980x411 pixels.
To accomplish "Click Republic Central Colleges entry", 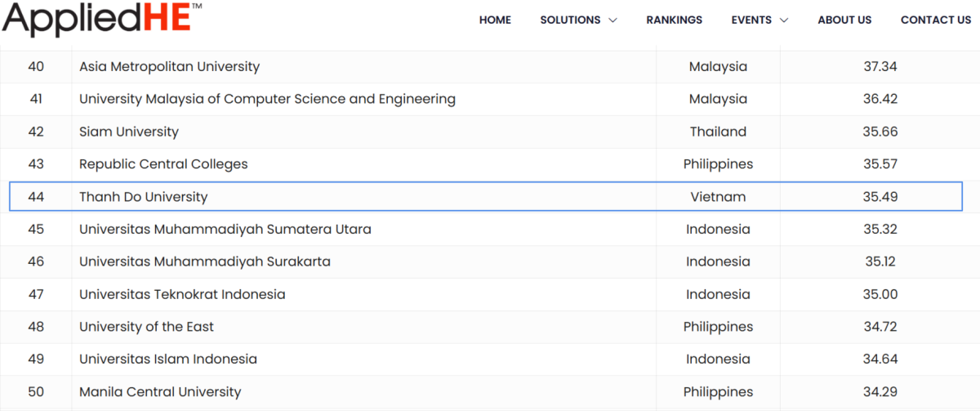I will (163, 164).
